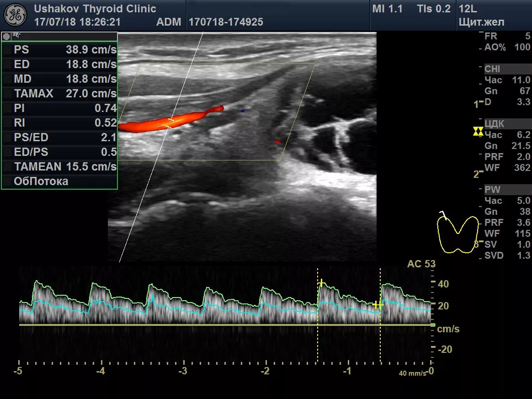Click the CHI D 3.3 depth parameter

[507, 102]
